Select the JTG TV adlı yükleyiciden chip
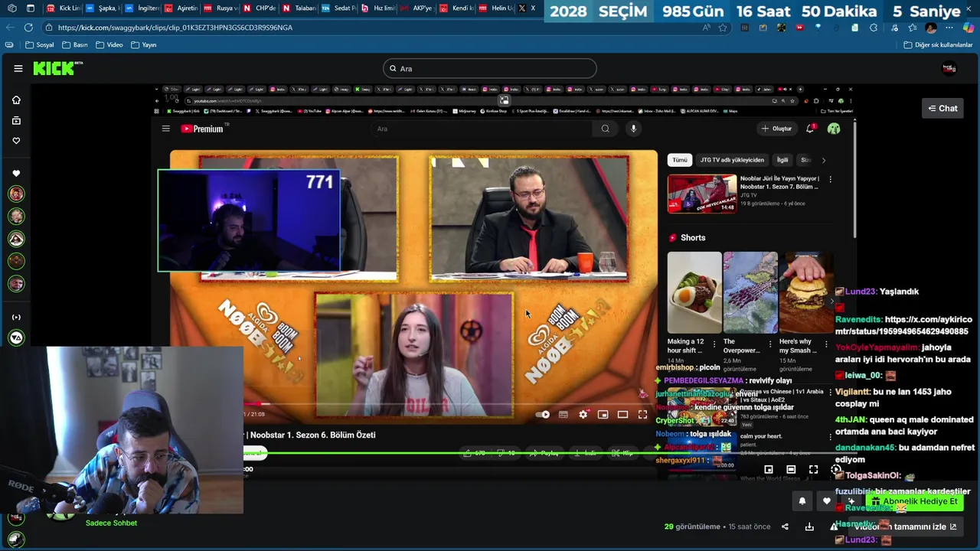Screen dimensions: 980x551 732,160
